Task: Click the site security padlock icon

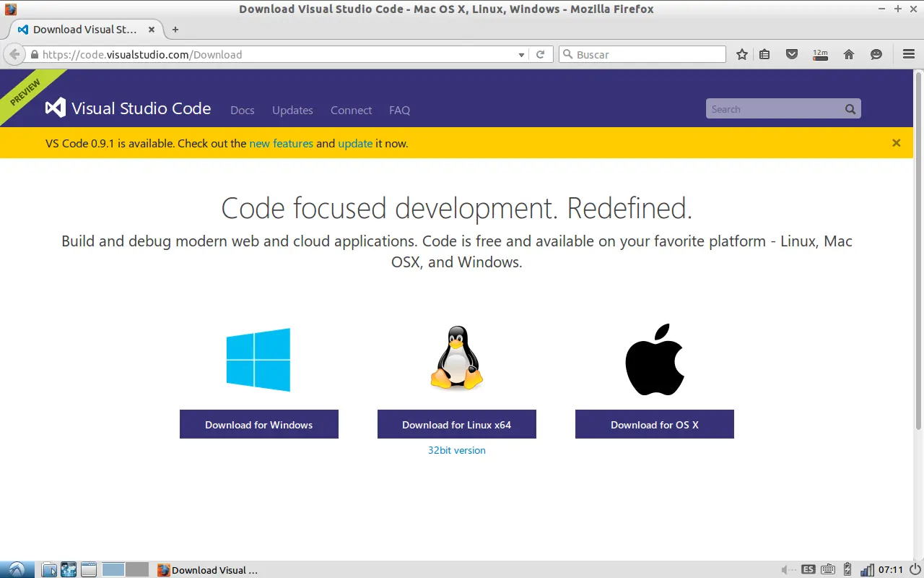Action: click(34, 54)
